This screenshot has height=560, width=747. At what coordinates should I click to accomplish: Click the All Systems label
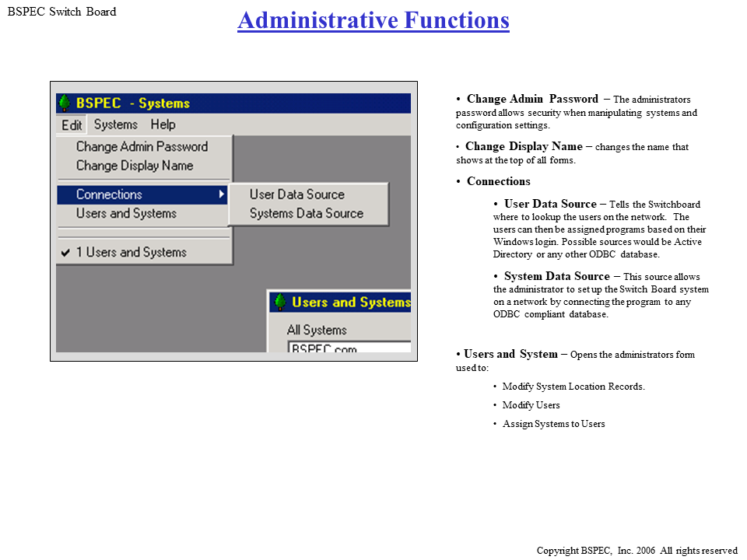click(x=316, y=330)
